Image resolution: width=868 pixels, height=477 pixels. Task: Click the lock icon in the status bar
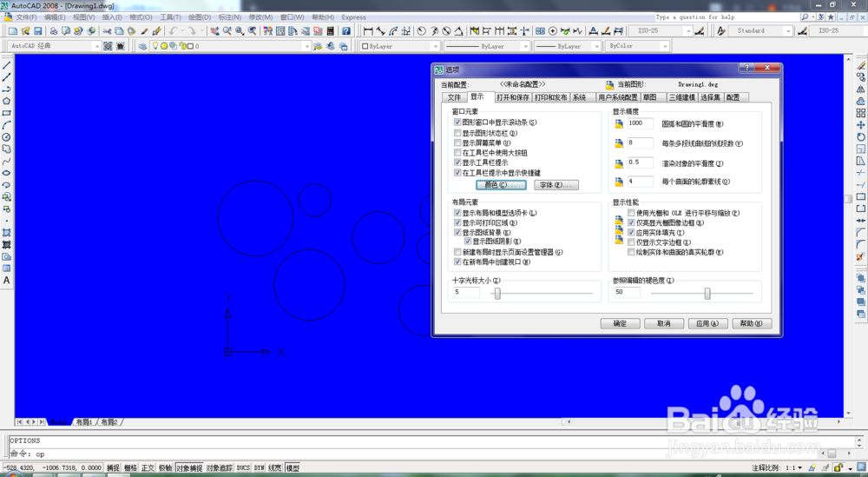pos(838,467)
